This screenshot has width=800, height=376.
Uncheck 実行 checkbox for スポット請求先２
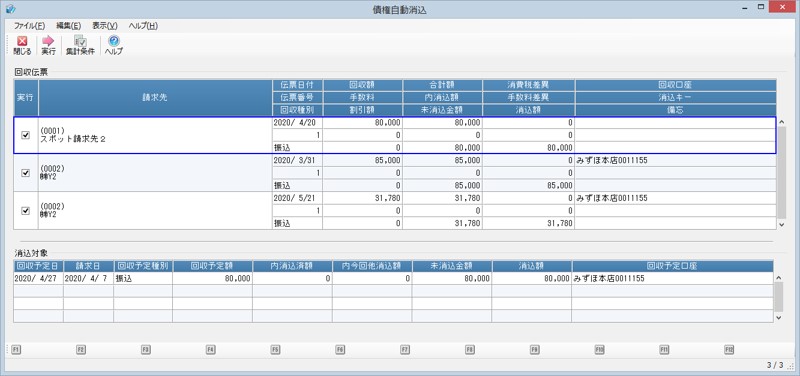(26, 135)
